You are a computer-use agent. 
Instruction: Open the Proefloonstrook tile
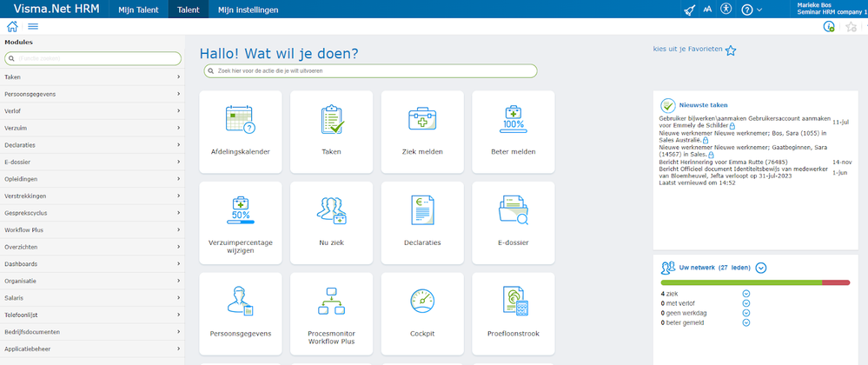(x=514, y=314)
